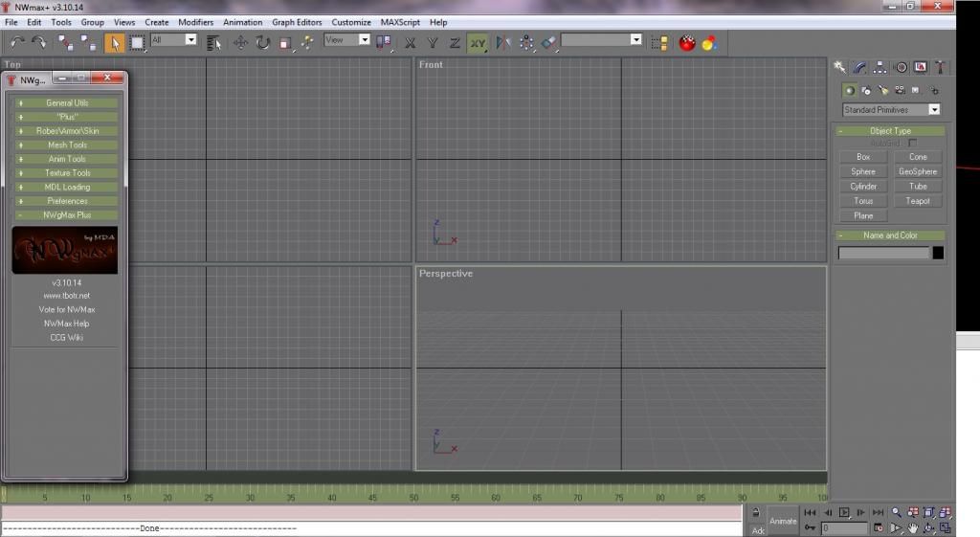Open the Modify panel tab
980x537 pixels.
point(859,67)
